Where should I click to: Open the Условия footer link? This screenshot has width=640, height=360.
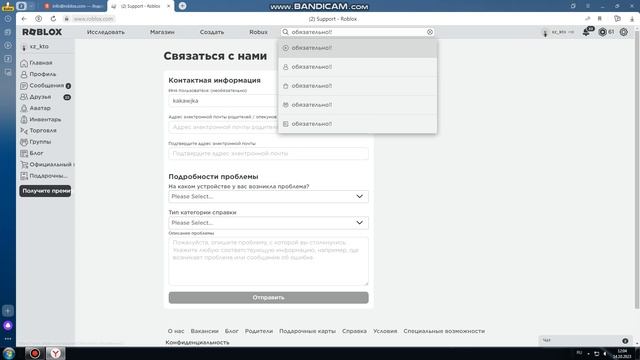coord(385,331)
